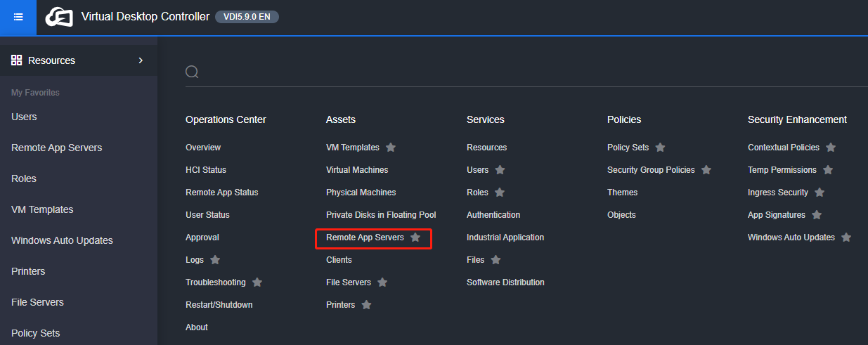Unfavorite Remote App Servers using its star

click(415, 237)
